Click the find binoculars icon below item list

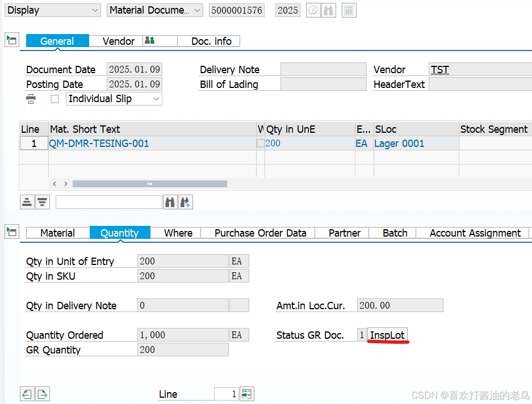click(x=170, y=202)
